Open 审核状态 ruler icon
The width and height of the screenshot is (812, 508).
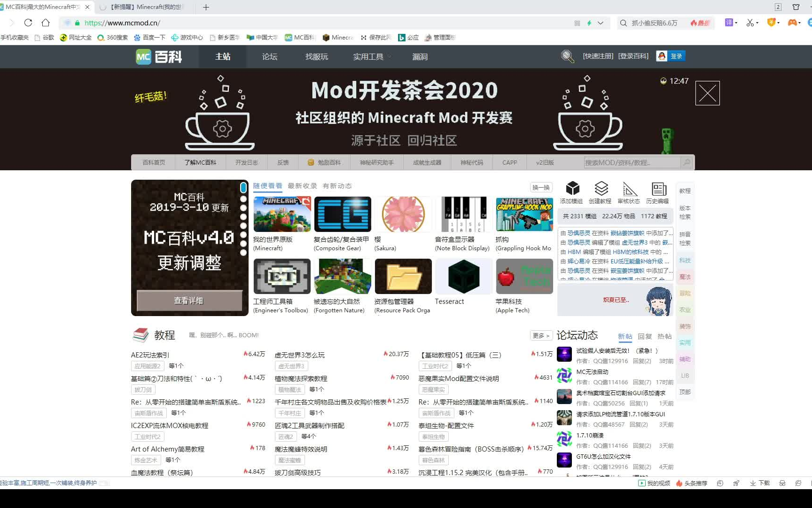[630, 189]
